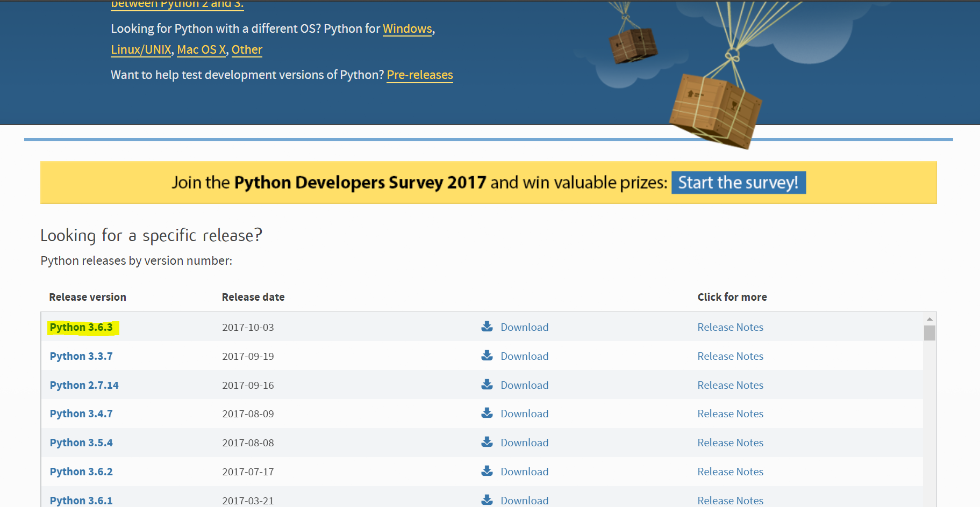Open the Other platforms link
980x507 pixels.
[247, 50]
